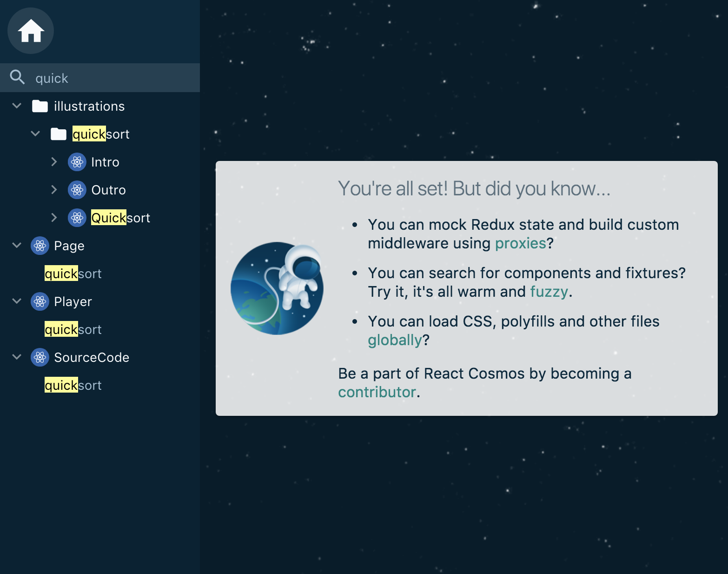Click the contributor link

(377, 392)
